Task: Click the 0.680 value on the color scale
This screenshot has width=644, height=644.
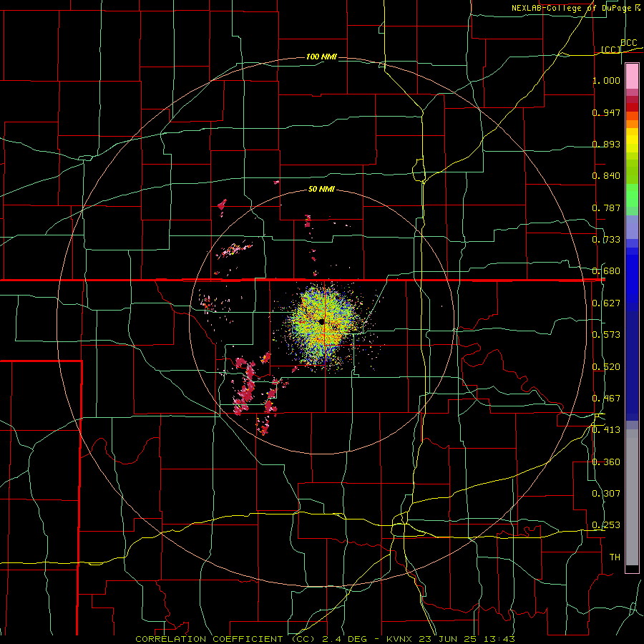Action: (x=606, y=271)
